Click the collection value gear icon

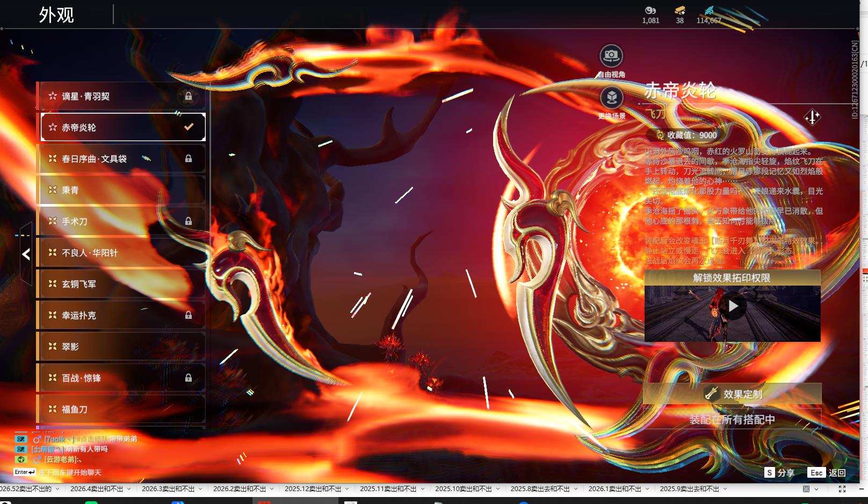tap(660, 135)
